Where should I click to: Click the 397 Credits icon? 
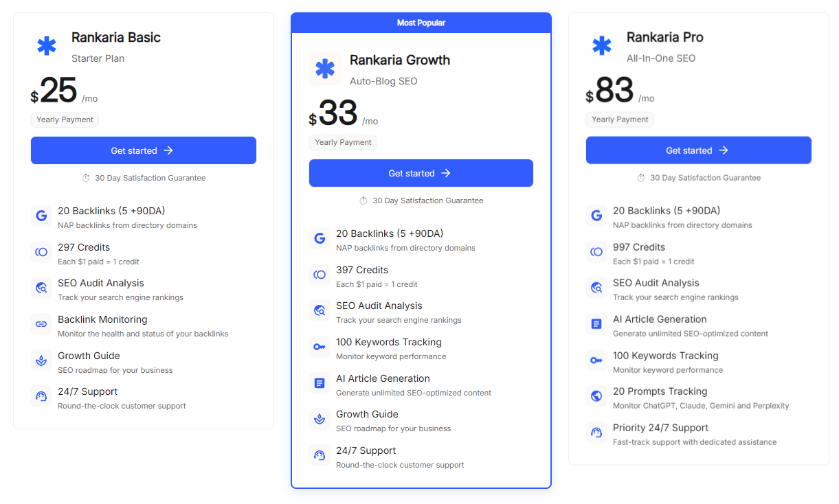pyautogui.click(x=320, y=275)
